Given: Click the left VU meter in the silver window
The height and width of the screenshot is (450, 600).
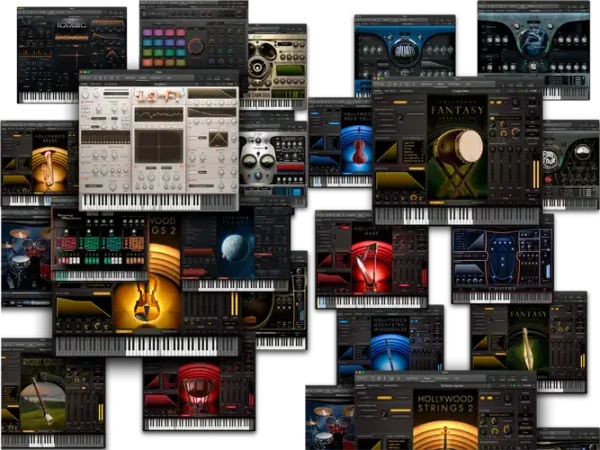Looking at the screenshot, I should [x=249, y=161].
